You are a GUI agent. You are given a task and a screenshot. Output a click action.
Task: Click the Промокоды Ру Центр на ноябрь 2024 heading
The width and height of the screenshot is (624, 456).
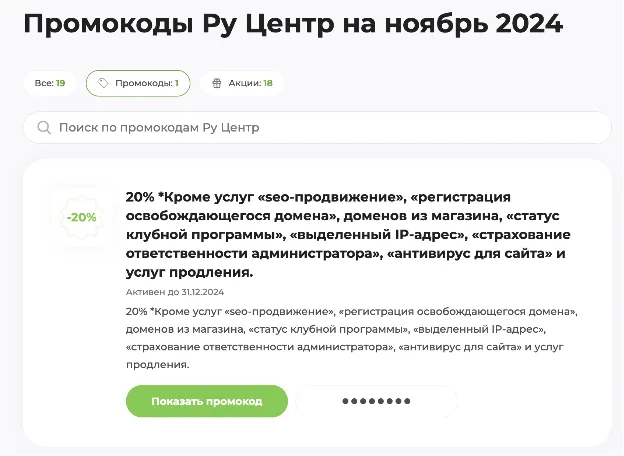coord(293,23)
